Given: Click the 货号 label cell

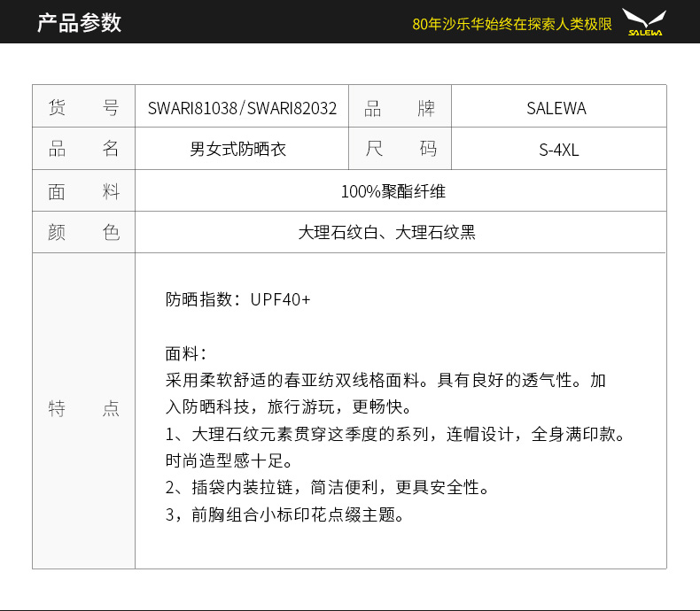Looking at the screenshot, I should point(83,106).
